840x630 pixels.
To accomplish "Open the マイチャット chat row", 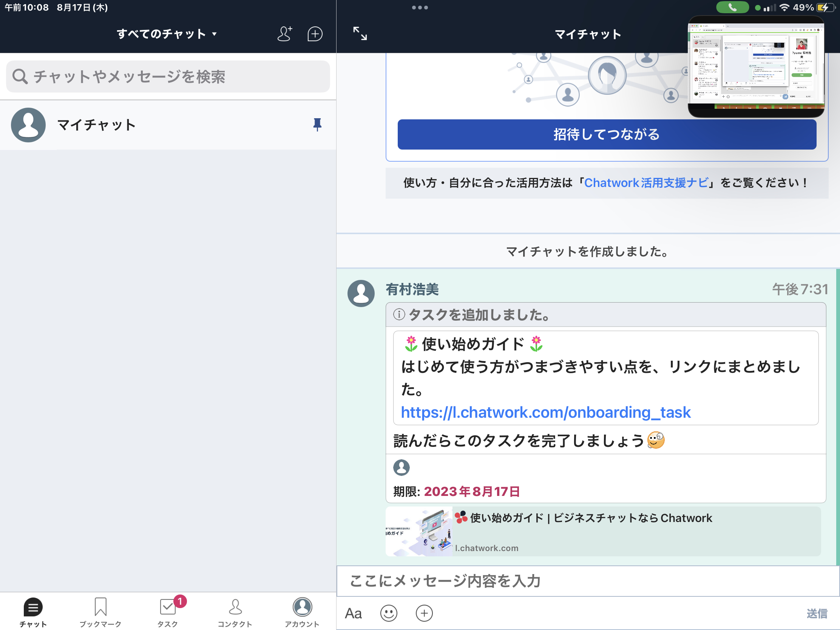I will coord(168,125).
